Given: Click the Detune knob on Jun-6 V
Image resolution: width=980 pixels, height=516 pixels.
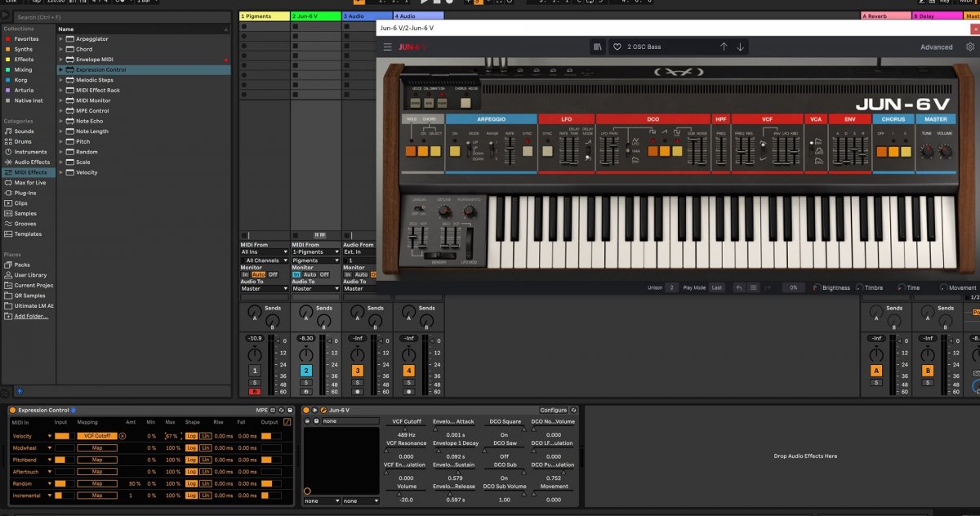Looking at the screenshot, I should [446, 211].
